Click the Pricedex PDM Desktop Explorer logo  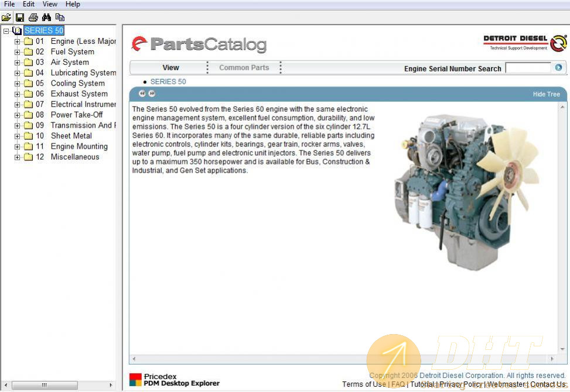pos(175,380)
